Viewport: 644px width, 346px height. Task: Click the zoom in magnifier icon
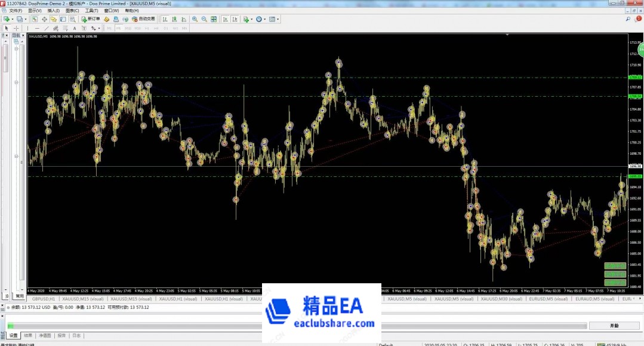(195, 19)
